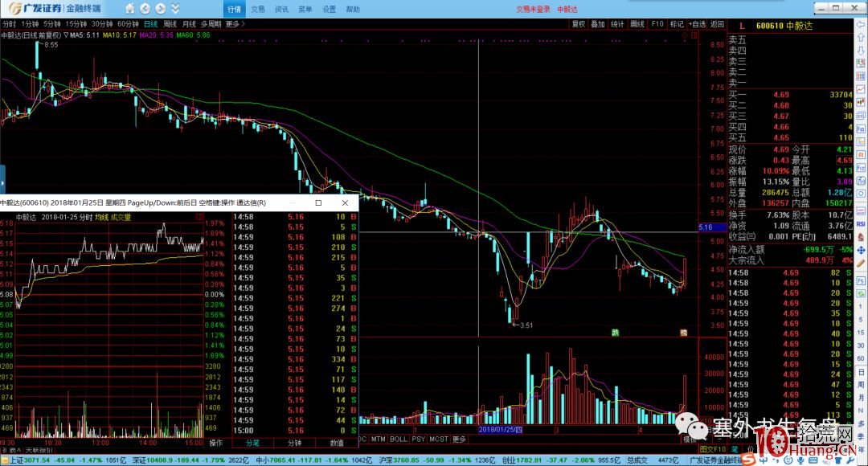This screenshot has height=466, width=868.
Task: Open the 菜单 menu
Action: 305,10
